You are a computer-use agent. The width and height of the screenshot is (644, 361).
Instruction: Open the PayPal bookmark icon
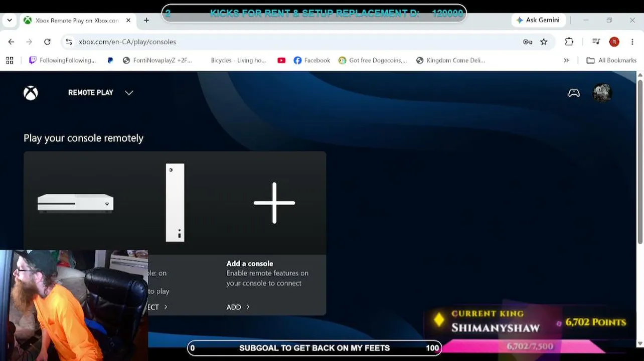click(110, 60)
